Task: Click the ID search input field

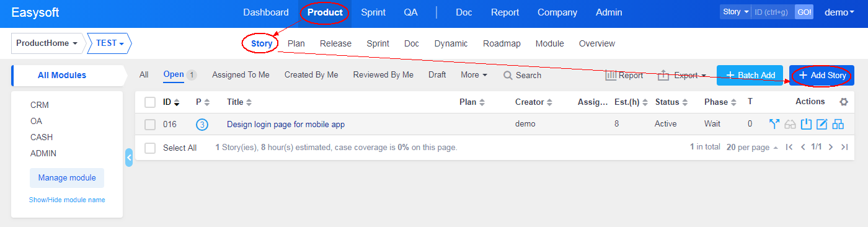Action: tap(773, 12)
